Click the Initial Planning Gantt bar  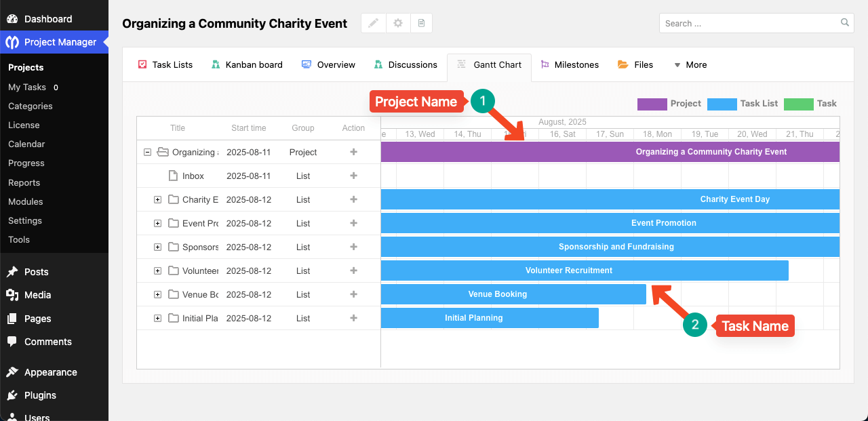click(490, 318)
